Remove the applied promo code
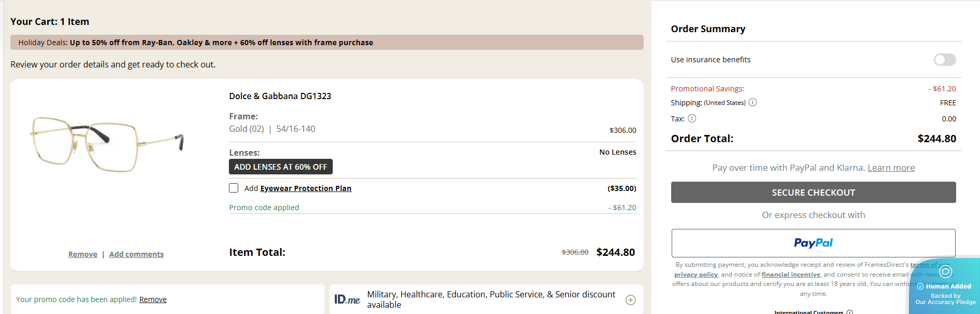980x314 pixels. [x=153, y=299]
